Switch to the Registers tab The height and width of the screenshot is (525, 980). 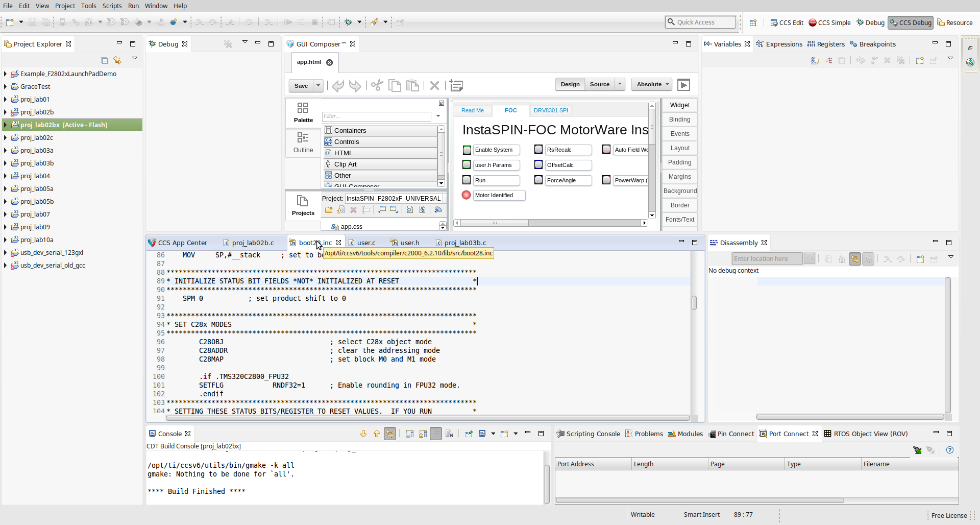click(826, 44)
